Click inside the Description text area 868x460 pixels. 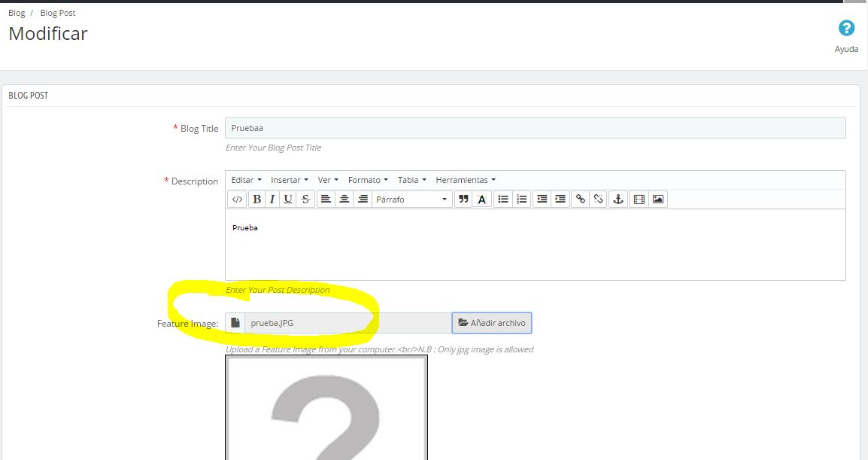536,245
